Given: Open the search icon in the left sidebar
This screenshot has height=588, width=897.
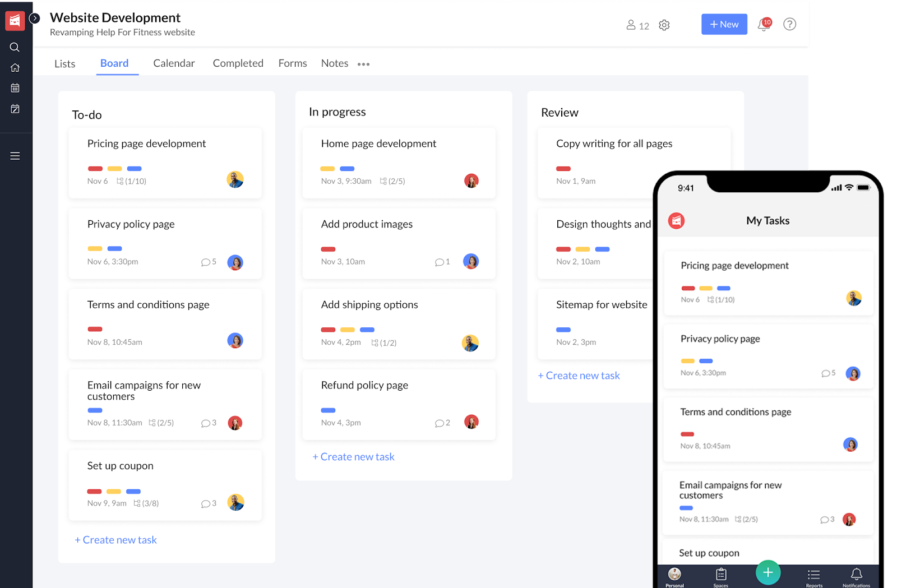Looking at the screenshot, I should (15, 47).
